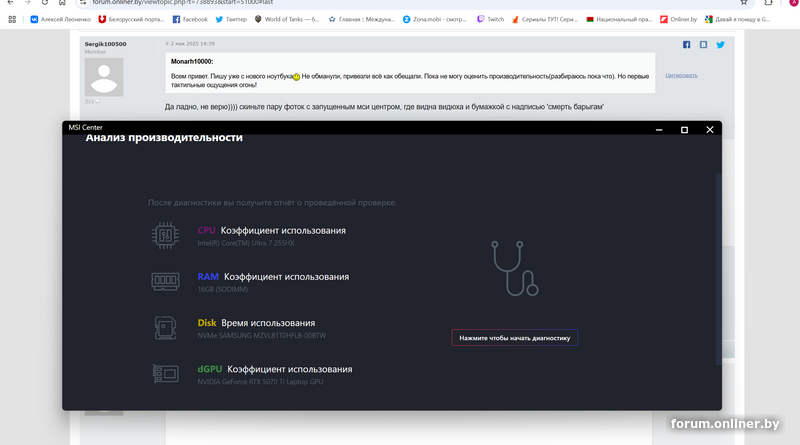Open the Сериалы ТУТ! bookmark

click(x=544, y=19)
